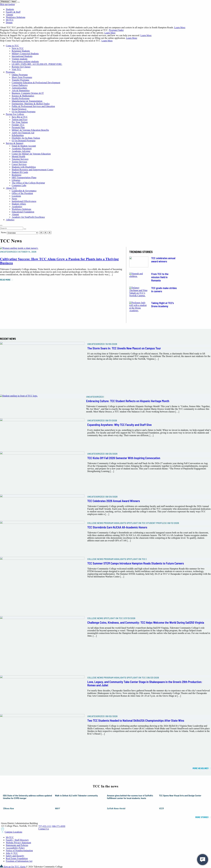The height and width of the screenshot is (868, 211).
Task: Follow the Skip navigation link
Action: [x=7, y=4]
